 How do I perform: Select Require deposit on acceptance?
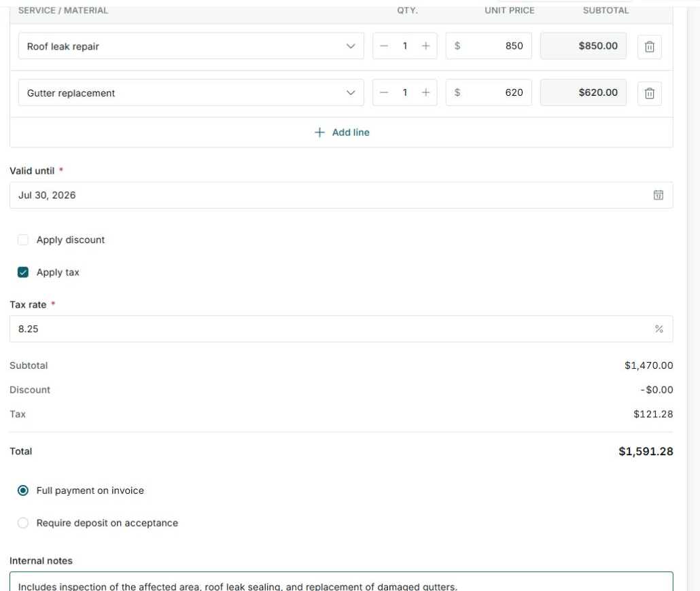(23, 522)
